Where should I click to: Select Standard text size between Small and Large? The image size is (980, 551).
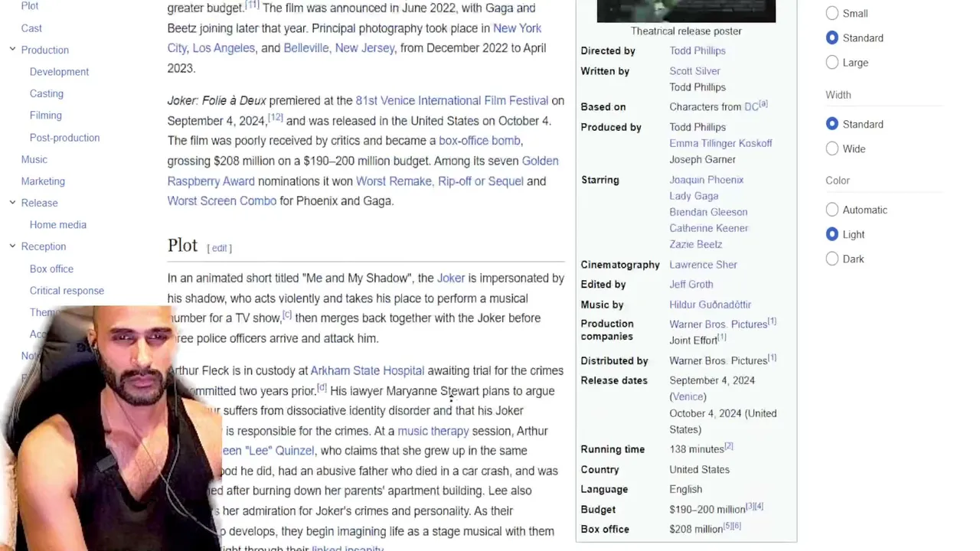coord(832,37)
